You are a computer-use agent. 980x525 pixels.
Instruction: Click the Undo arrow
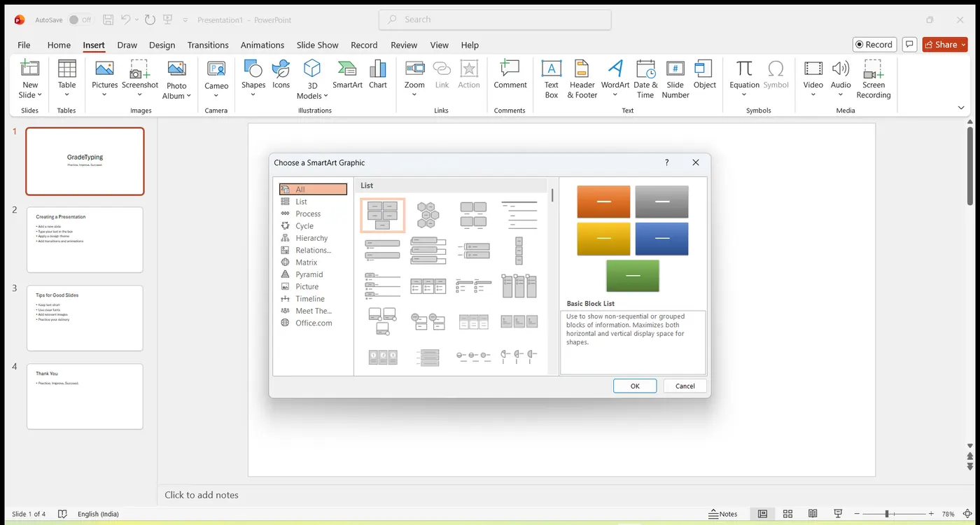click(x=126, y=20)
